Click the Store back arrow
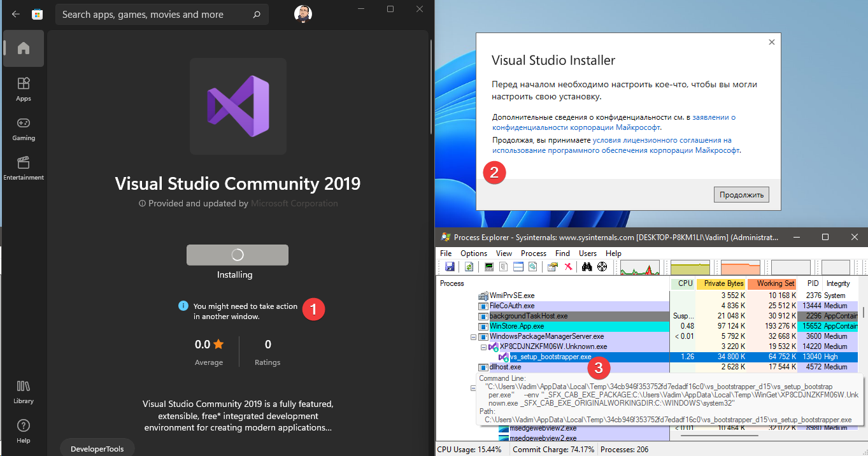The width and height of the screenshot is (868, 456). click(16, 14)
